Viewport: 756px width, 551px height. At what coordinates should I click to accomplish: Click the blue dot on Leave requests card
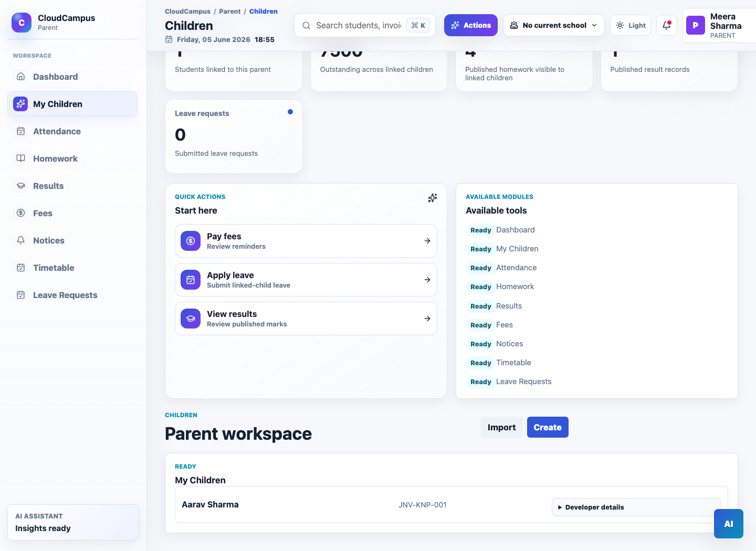pyautogui.click(x=290, y=112)
